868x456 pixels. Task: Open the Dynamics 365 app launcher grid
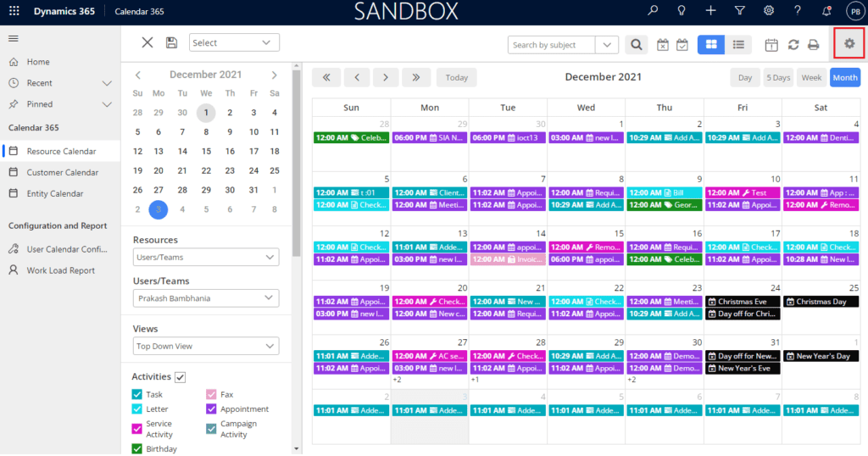(x=14, y=11)
